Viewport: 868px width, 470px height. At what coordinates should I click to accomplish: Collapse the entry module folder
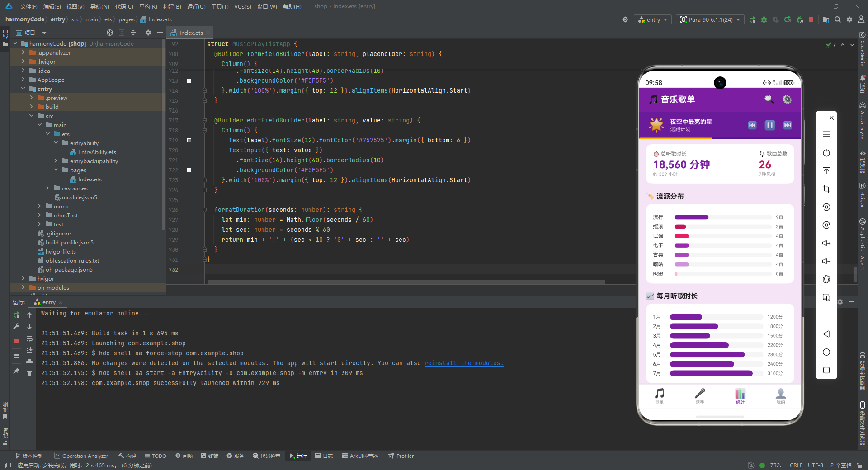(x=23, y=89)
